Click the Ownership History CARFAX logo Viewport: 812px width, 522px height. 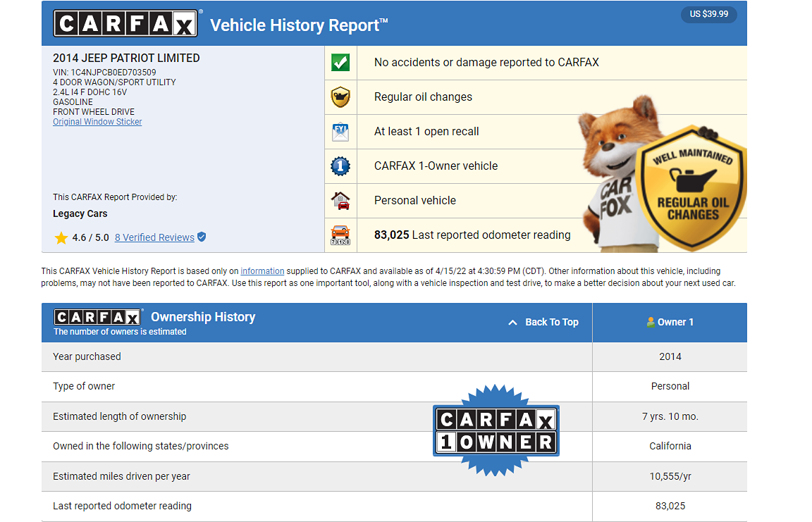click(x=98, y=318)
